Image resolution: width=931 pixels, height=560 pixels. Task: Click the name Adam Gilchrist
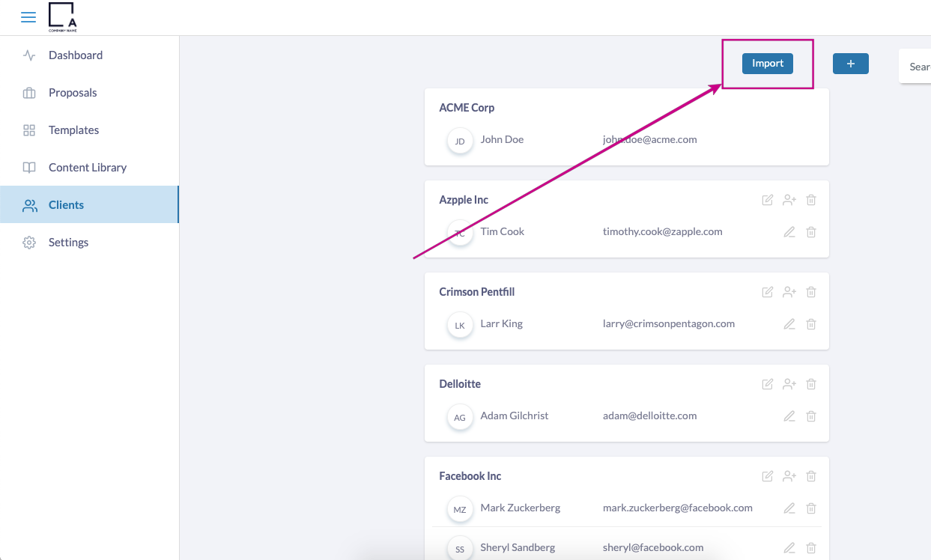coord(515,416)
